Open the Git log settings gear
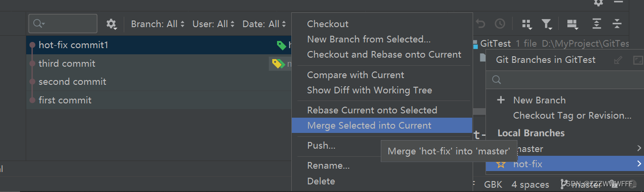The height and width of the screenshot is (192, 644). coord(111,24)
